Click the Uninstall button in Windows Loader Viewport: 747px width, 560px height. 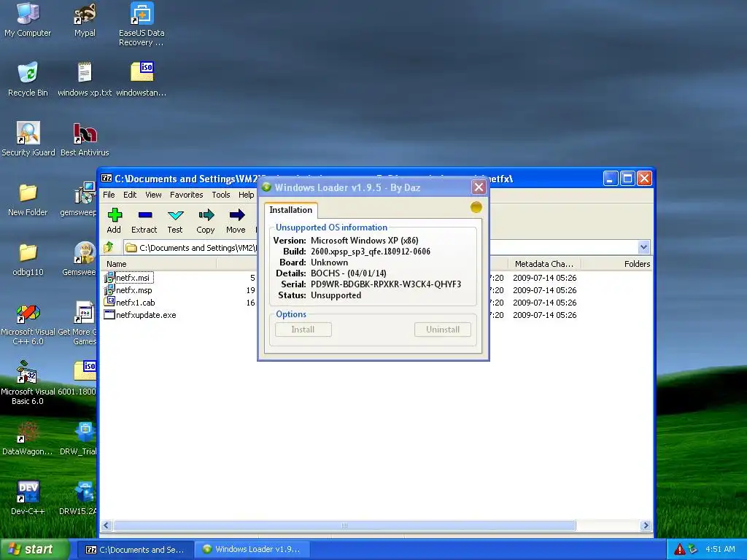click(443, 330)
